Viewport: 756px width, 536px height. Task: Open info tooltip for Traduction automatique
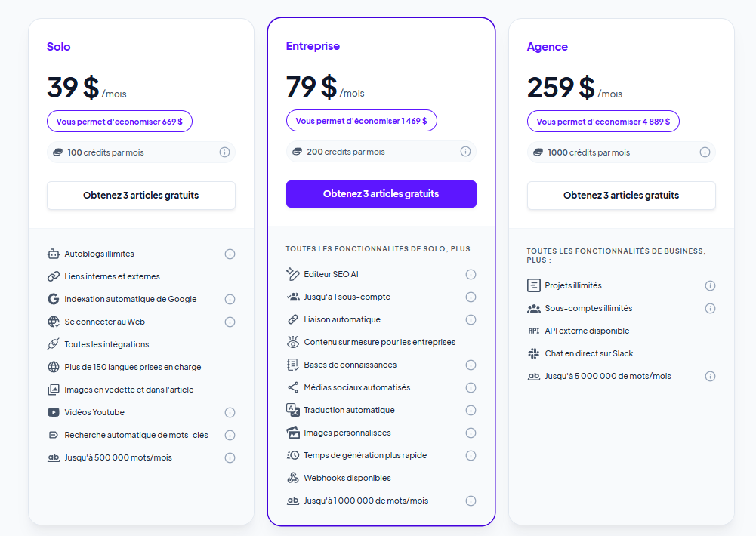pos(471,410)
